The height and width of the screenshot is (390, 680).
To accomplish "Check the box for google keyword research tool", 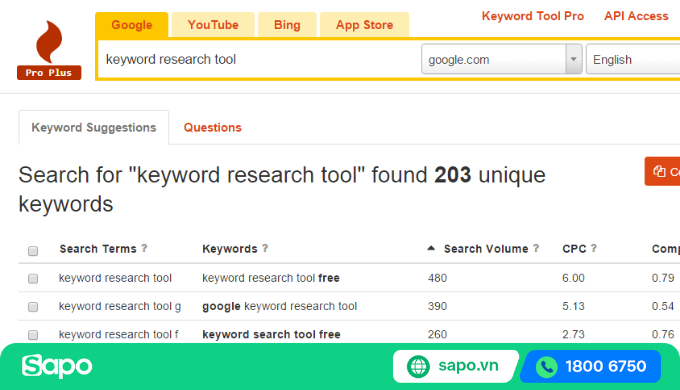I will click(33, 307).
